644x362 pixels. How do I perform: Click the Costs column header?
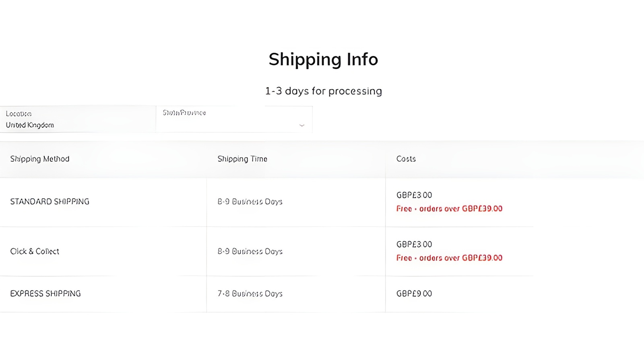[405, 159]
